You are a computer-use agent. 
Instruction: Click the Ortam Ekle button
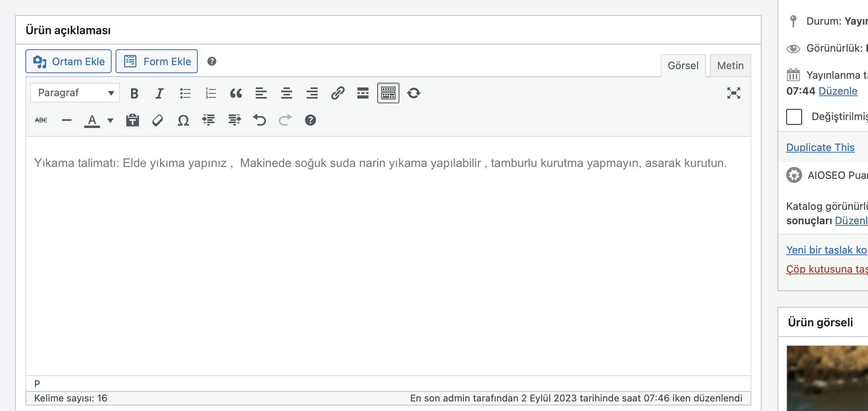[68, 61]
